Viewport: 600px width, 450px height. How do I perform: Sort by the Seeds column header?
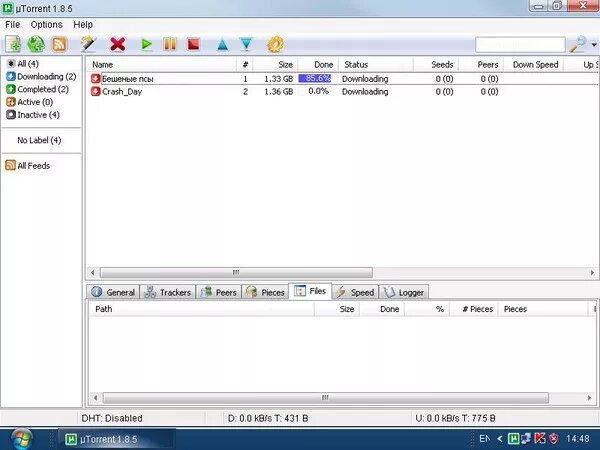pos(436,65)
